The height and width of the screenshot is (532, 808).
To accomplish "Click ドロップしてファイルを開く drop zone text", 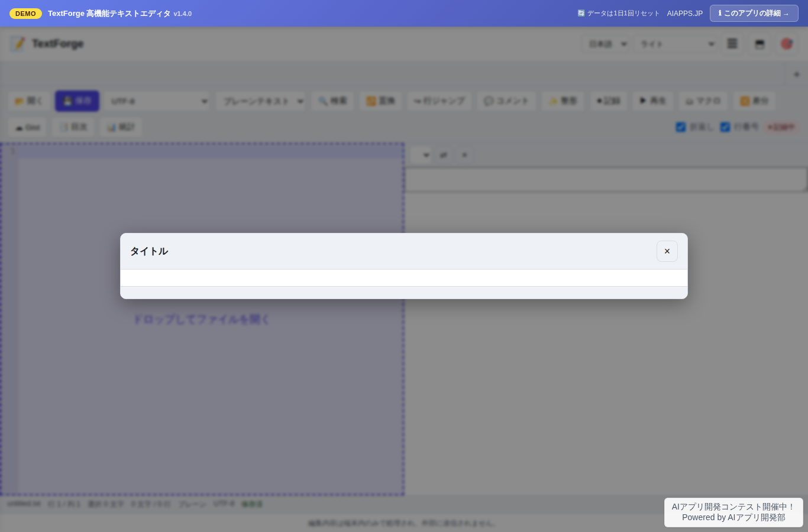I will 201,319.
